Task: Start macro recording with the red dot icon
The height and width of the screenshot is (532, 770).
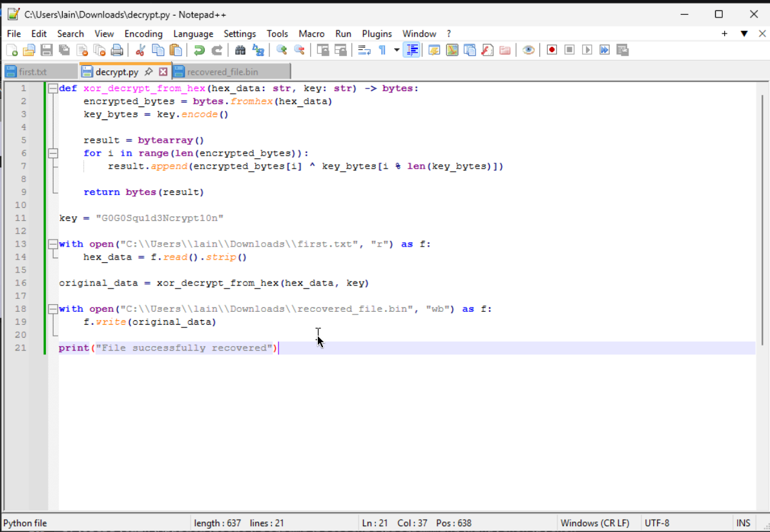Action: [552, 50]
